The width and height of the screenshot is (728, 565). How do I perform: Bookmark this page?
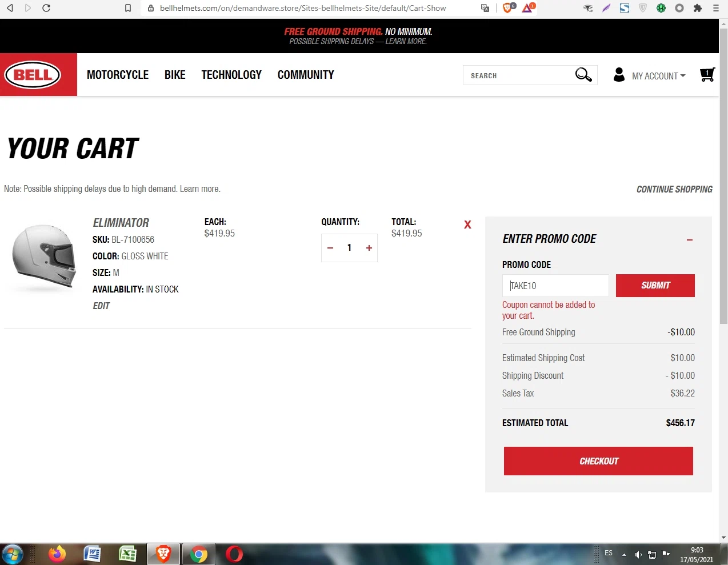click(128, 8)
